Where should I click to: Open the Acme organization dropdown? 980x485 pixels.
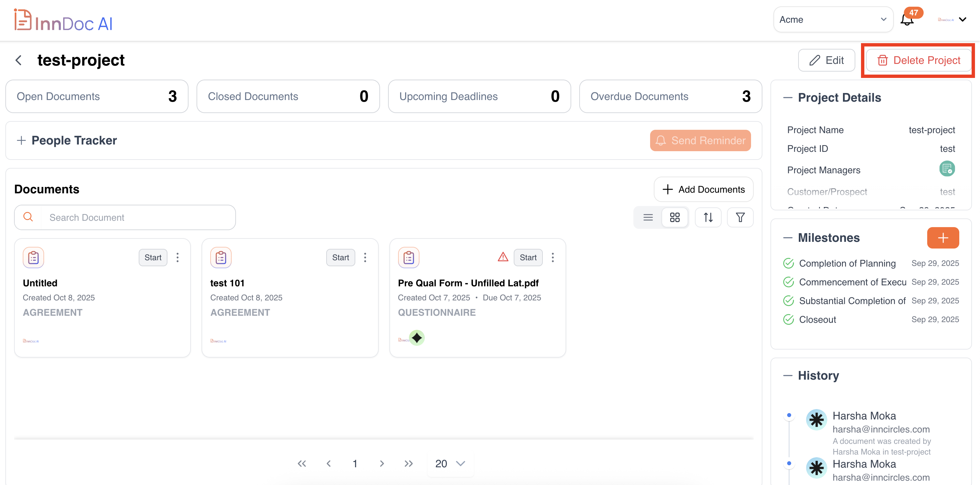pos(833,20)
